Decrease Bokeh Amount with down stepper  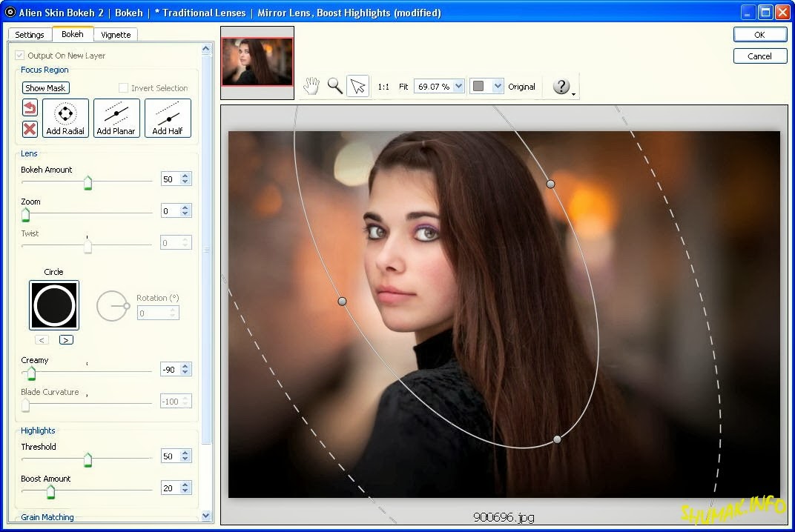click(185, 182)
